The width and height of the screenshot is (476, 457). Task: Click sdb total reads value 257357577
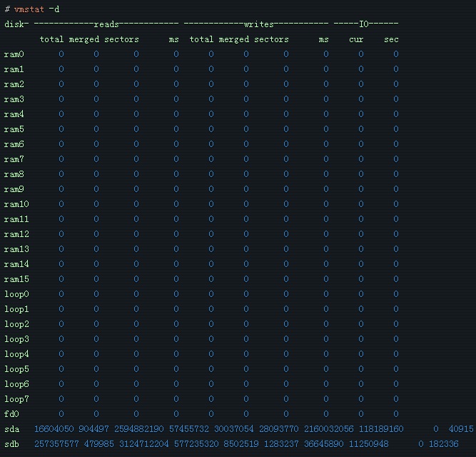point(57,444)
